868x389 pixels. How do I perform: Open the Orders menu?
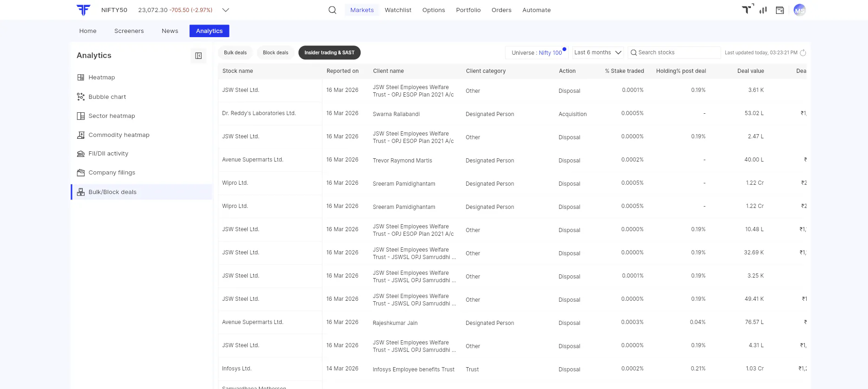(501, 10)
